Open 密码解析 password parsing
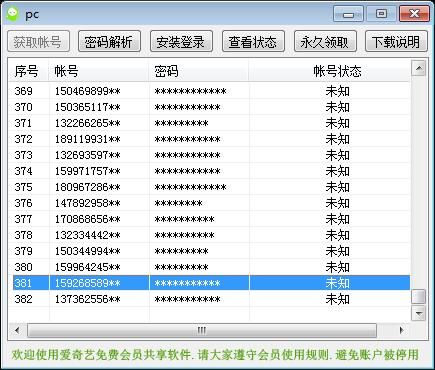435x370 pixels. coord(109,41)
